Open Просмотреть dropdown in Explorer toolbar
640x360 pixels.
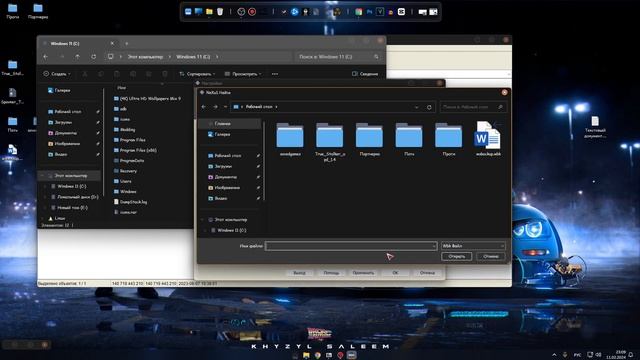pyautogui.click(x=243, y=74)
